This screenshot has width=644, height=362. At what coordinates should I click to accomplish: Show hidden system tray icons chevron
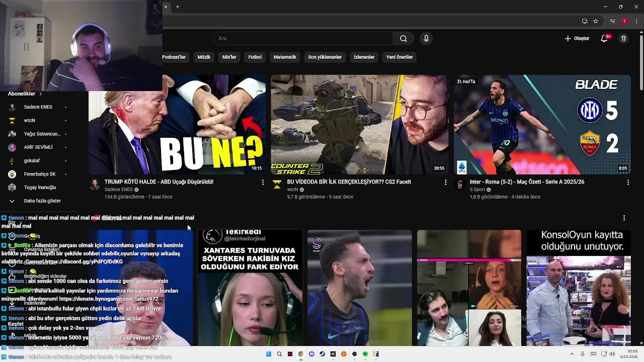[x=572, y=354]
